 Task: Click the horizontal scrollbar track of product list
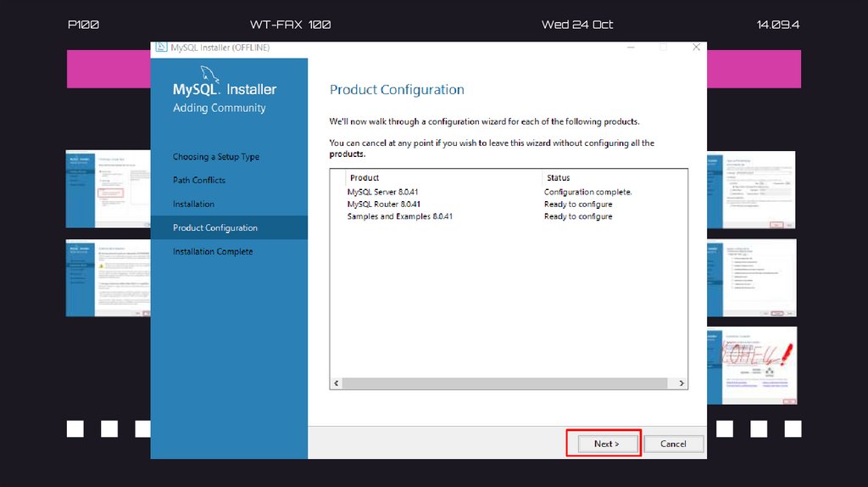click(505, 383)
